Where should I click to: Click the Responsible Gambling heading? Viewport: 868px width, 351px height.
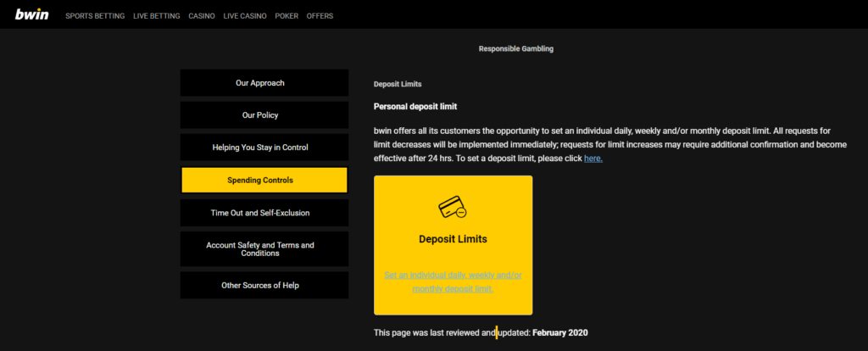point(516,48)
